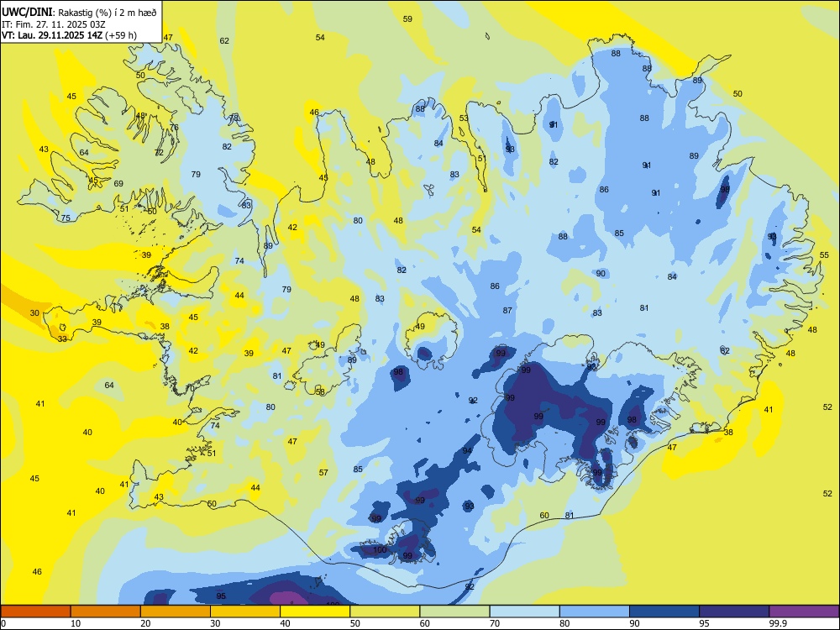Click the 'VT: Lau. 29.11.2025 14Z (+59 h)' line
Viewport: 840px width, 630px height.
click(x=69, y=35)
